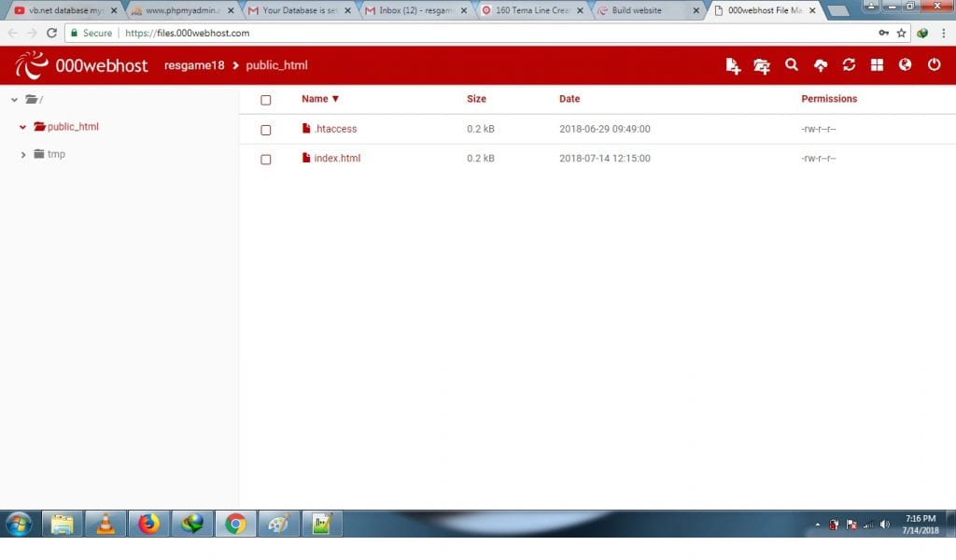The width and height of the screenshot is (956, 560).
Task: Open public_html breadcrumb link
Action: pyautogui.click(x=276, y=65)
